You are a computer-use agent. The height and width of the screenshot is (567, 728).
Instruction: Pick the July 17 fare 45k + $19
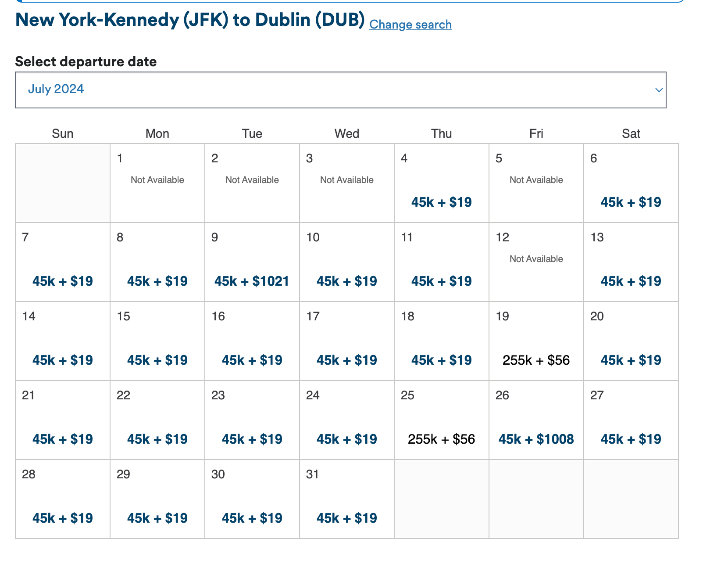[346, 360]
